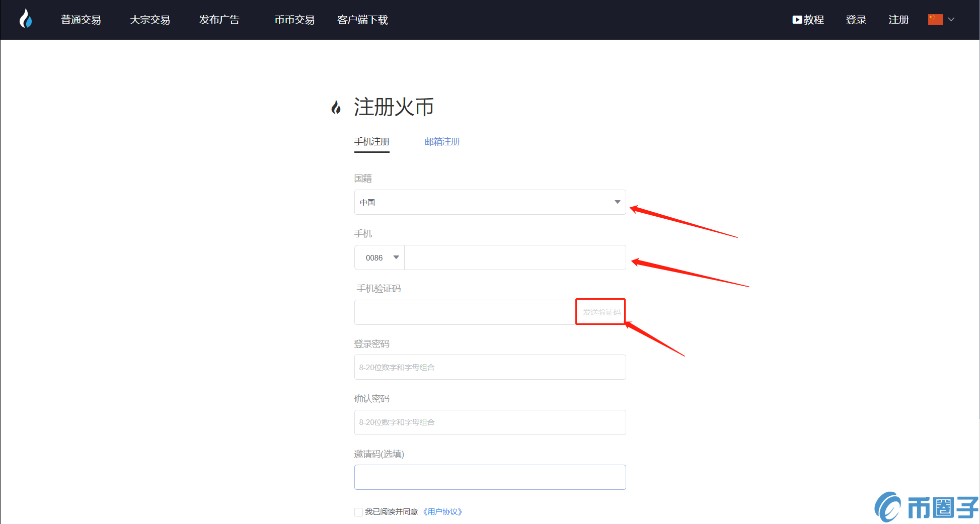980x524 pixels.
Task: Click 登录 in the top navigation
Action: coord(856,20)
